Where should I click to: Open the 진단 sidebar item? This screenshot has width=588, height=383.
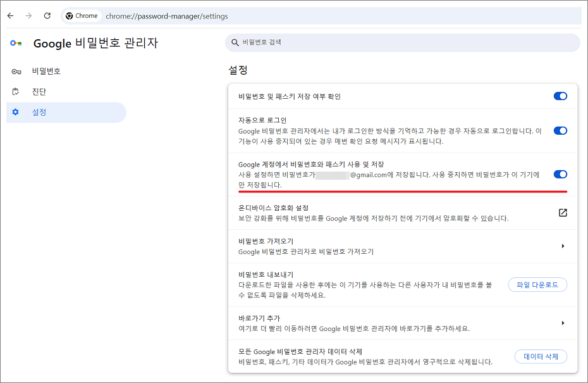click(x=66, y=92)
